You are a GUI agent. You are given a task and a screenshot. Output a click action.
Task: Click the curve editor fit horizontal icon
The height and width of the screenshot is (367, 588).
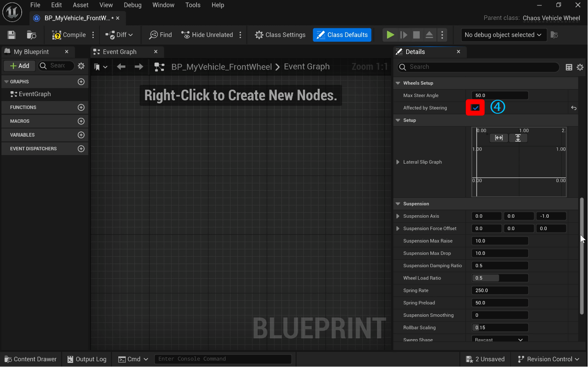coord(499,138)
